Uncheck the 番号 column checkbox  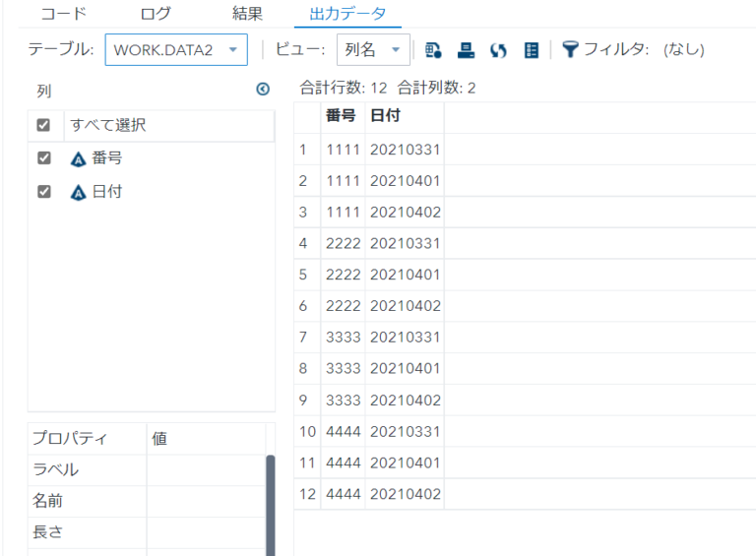(43, 158)
